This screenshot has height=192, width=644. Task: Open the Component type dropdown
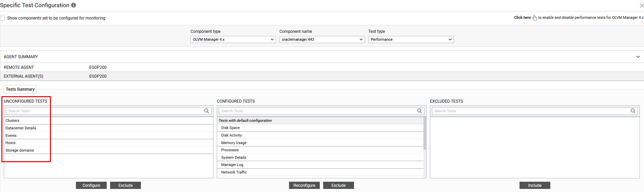[233, 40]
